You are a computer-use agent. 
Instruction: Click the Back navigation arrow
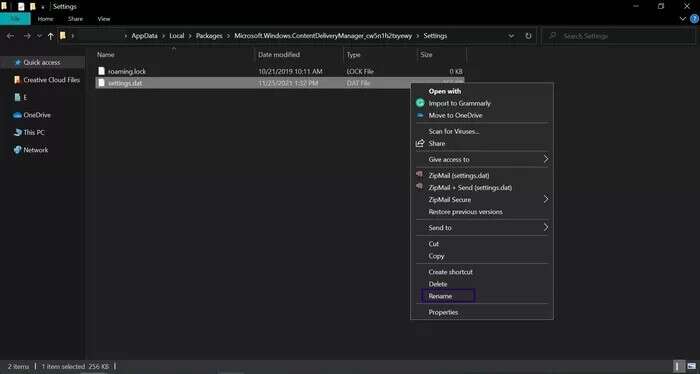click(x=10, y=36)
